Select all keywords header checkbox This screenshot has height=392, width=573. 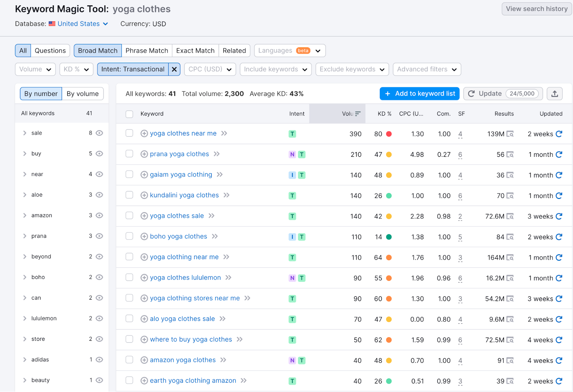pyautogui.click(x=129, y=114)
